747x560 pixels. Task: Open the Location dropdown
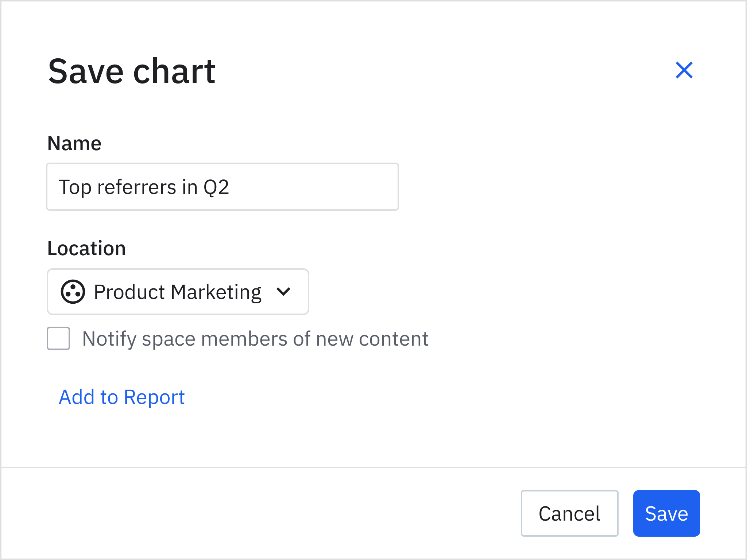178,292
